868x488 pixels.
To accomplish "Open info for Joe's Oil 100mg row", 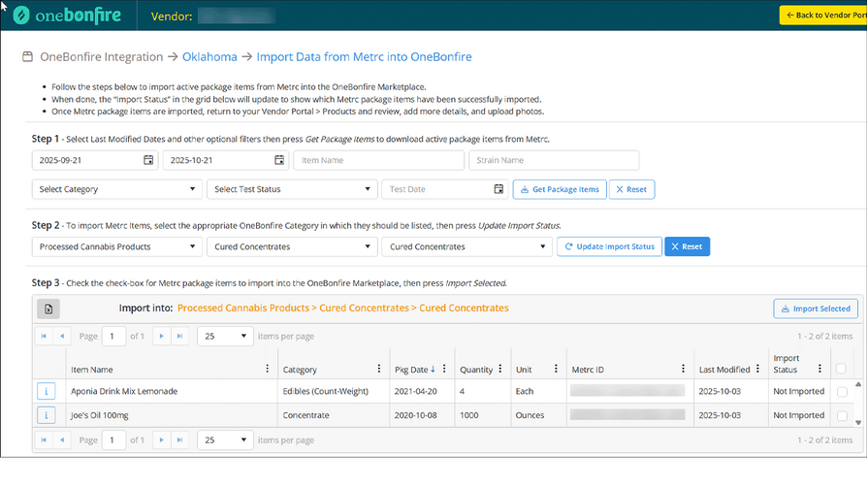I will [46, 415].
